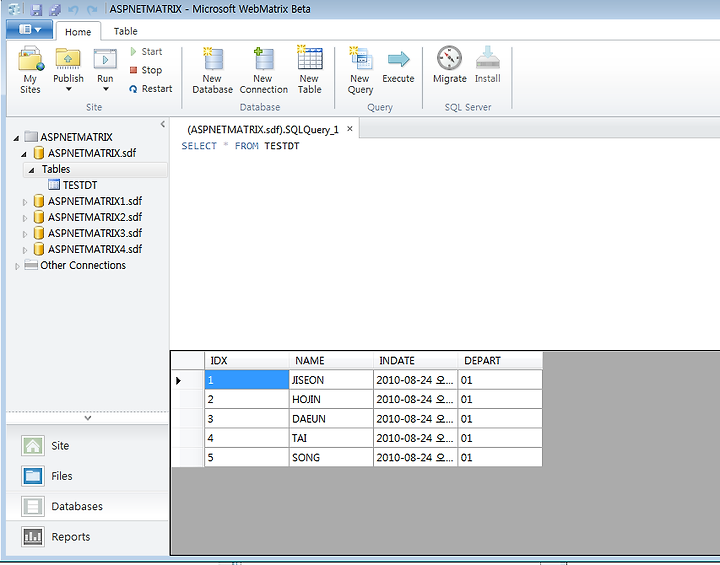
Task: Select the SQLQuery_1 document tab
Action: coord(263,130)
